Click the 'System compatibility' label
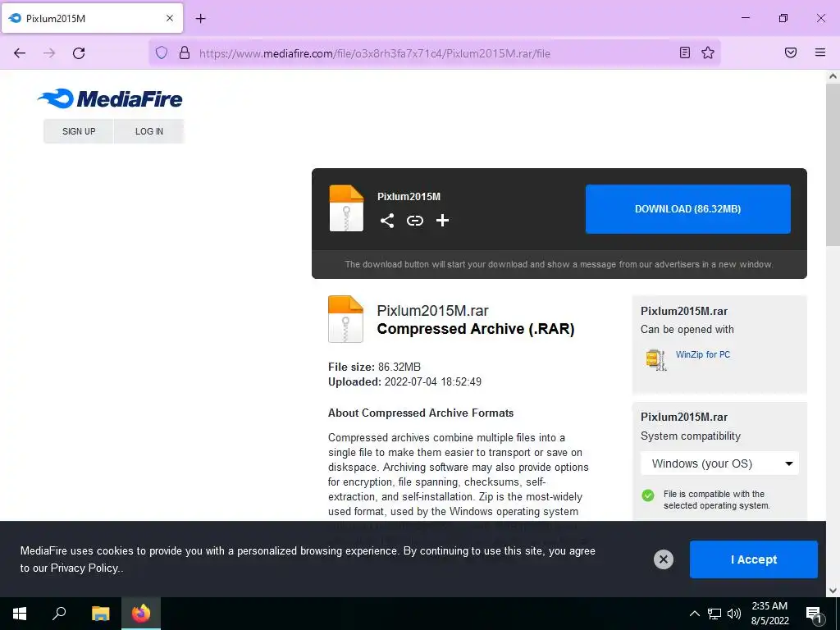 [x=691, y=436]
